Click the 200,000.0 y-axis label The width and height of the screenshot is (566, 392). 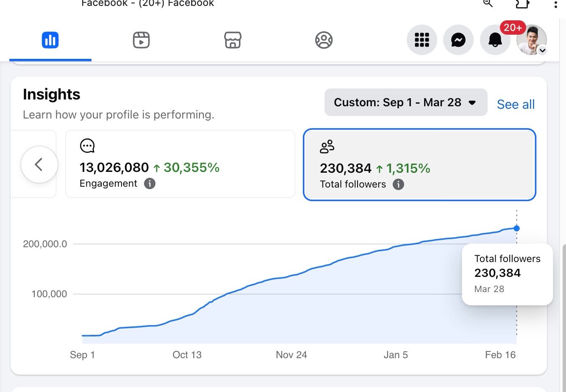pyautogui.click(x=45, y=244)
